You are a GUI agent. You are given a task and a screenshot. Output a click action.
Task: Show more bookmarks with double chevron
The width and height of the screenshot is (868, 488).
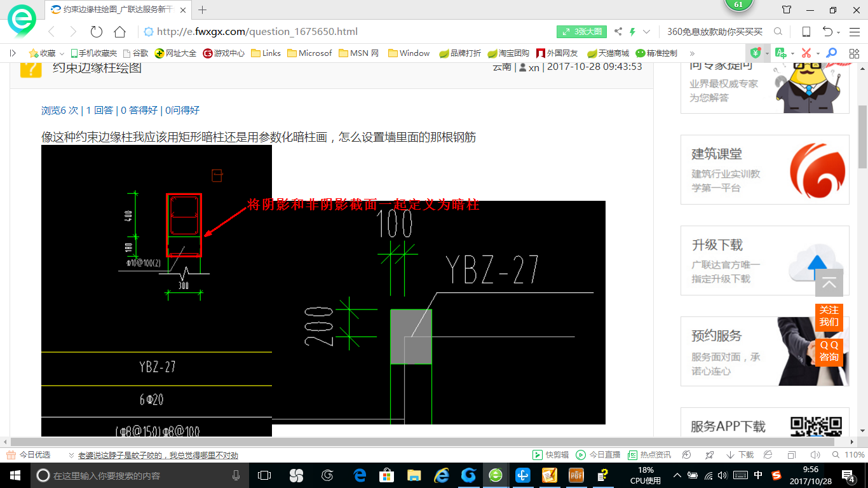click(x=692, y=53)
